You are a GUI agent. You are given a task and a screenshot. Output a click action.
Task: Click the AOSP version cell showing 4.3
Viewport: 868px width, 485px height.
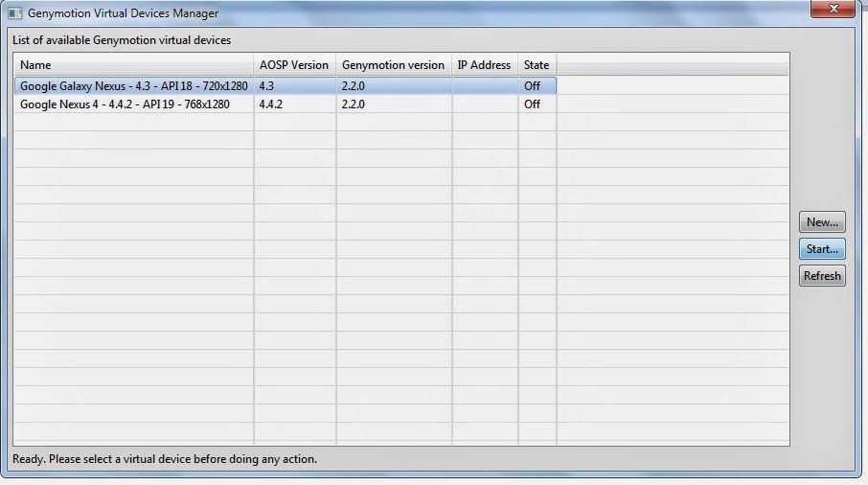click(294, 86)
